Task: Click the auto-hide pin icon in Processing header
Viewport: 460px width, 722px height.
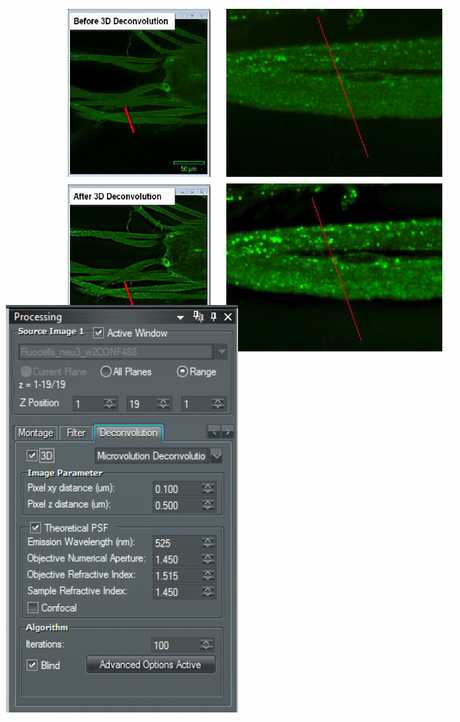Action: coord(198,316)
